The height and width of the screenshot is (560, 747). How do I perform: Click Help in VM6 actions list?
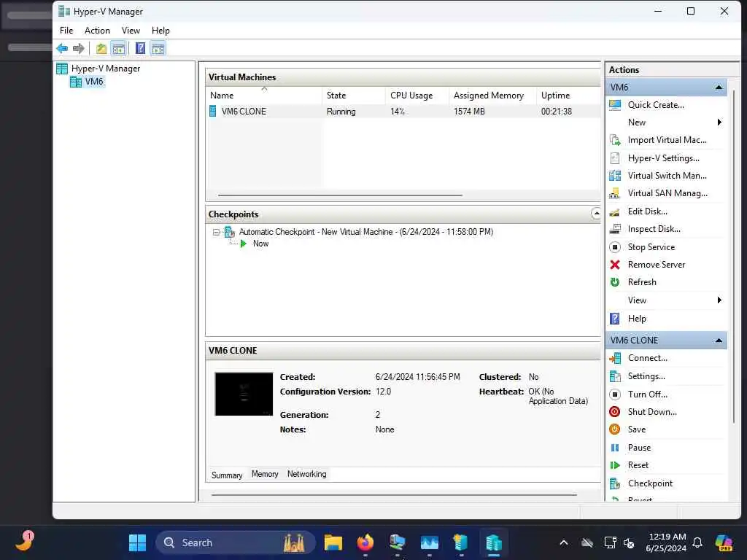coord(636,319)
